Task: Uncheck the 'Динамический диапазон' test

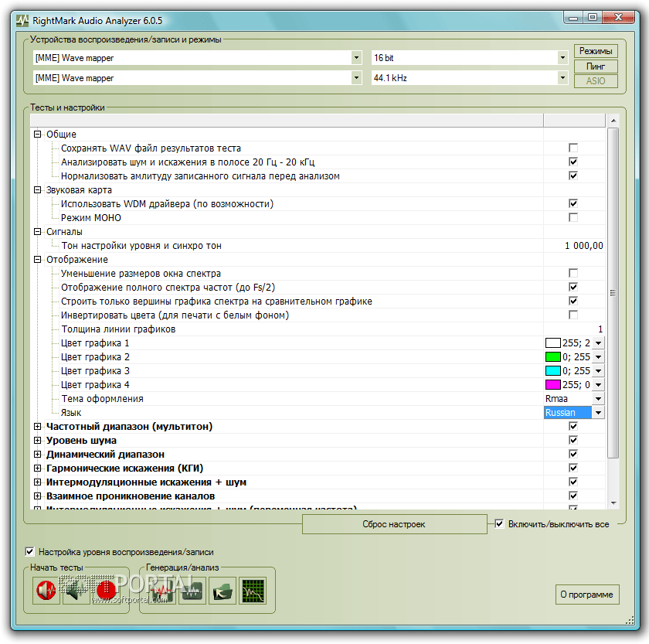Action: pyautogui.click(x=573, y=454)
